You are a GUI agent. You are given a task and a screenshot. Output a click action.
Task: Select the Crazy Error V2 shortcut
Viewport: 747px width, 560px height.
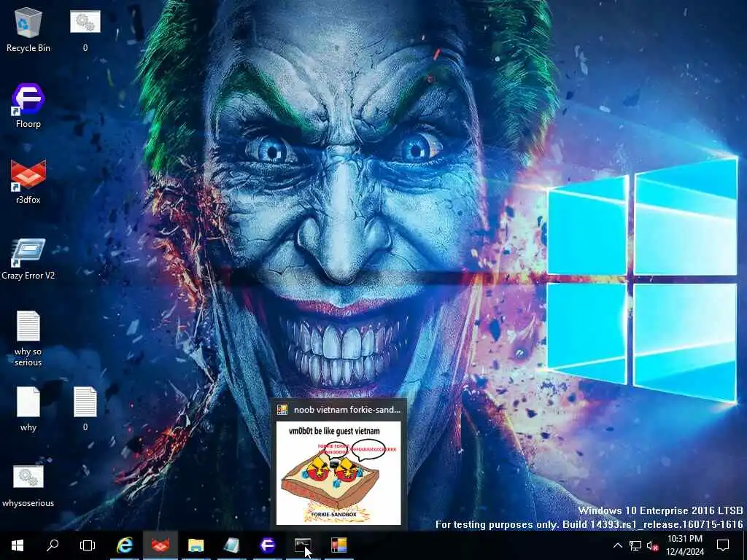28,258
